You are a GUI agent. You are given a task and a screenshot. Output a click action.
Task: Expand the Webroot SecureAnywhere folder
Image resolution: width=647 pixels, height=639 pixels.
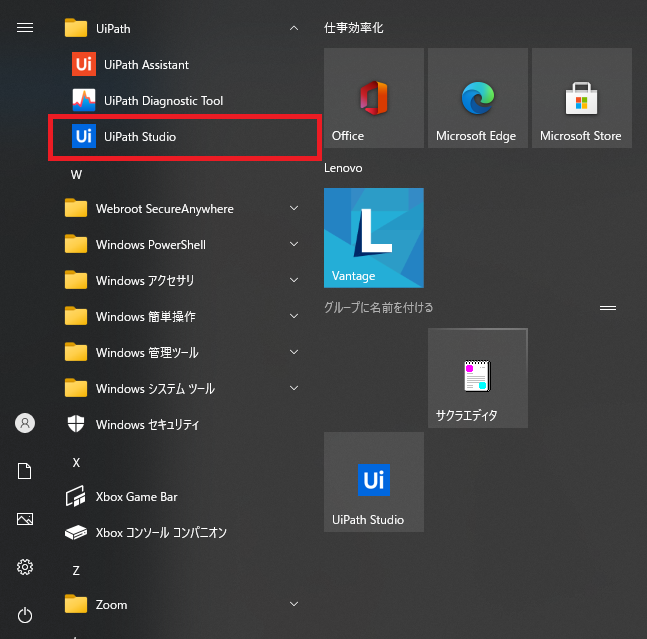point(293,209)
